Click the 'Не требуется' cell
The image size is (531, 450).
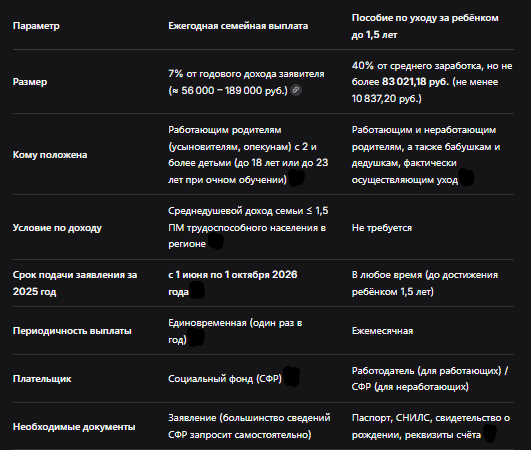pos(382,228)
